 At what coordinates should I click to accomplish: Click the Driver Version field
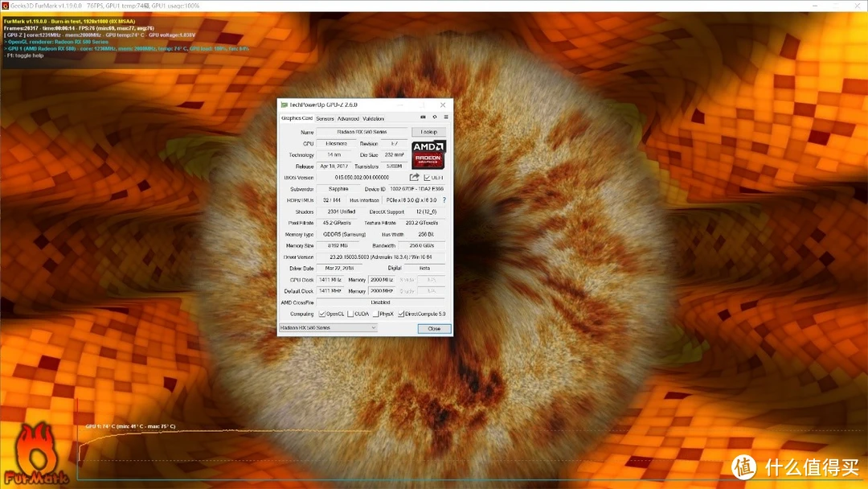coord(381,257)
